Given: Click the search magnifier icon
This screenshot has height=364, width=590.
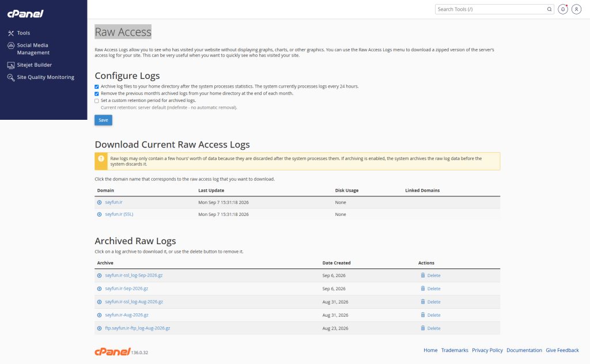Looking at the screenshot, I should click(x=549, y=9).
